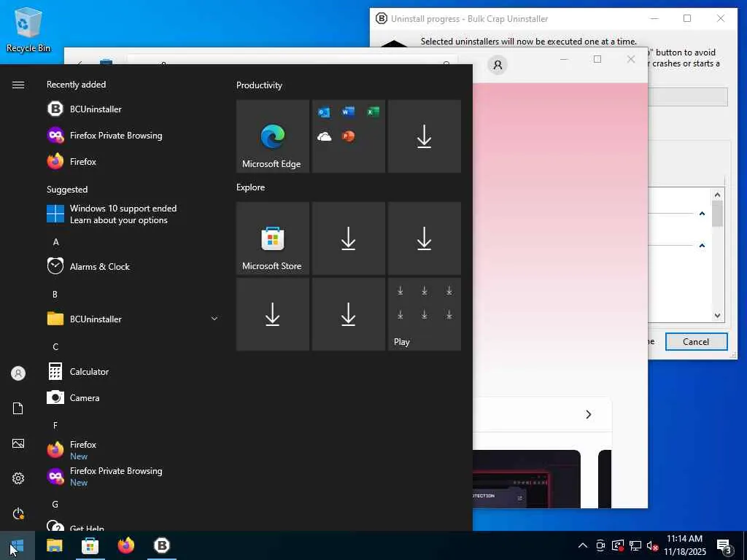Image resolution: width=747 pixels, height=560 pixels.
Task: Jump to letter F section header
Action: click(x=55, y=425)
